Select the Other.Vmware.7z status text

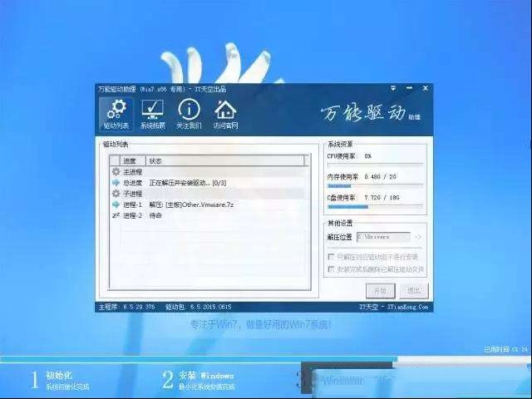[x=191, y=204]
